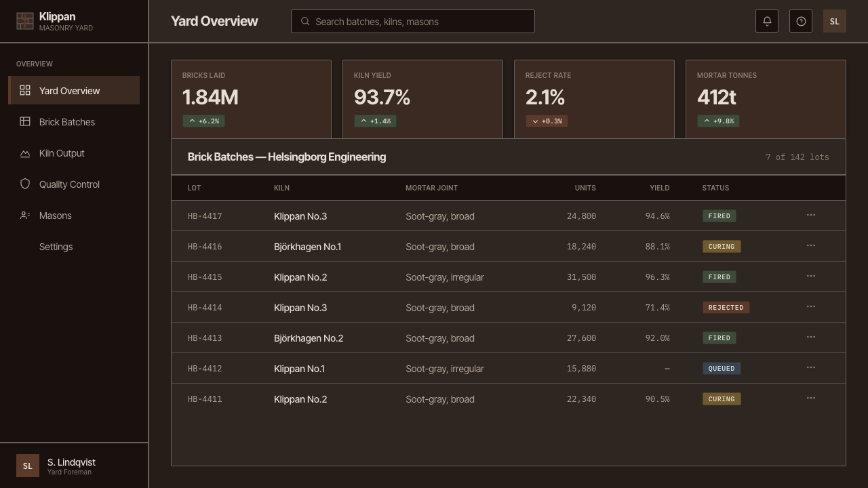868x488 pixels.
Task: Click the Mortar Tonnes 412t card
Action: (766, 99)
